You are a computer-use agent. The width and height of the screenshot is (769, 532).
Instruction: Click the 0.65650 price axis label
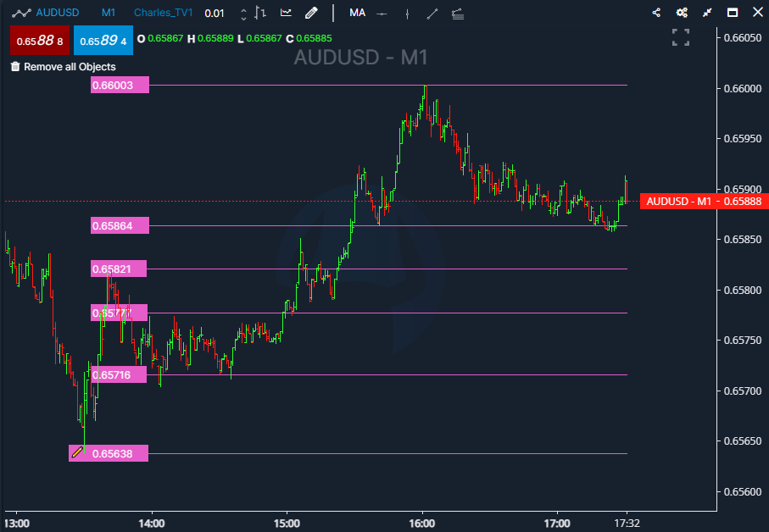tap(743, 441)
